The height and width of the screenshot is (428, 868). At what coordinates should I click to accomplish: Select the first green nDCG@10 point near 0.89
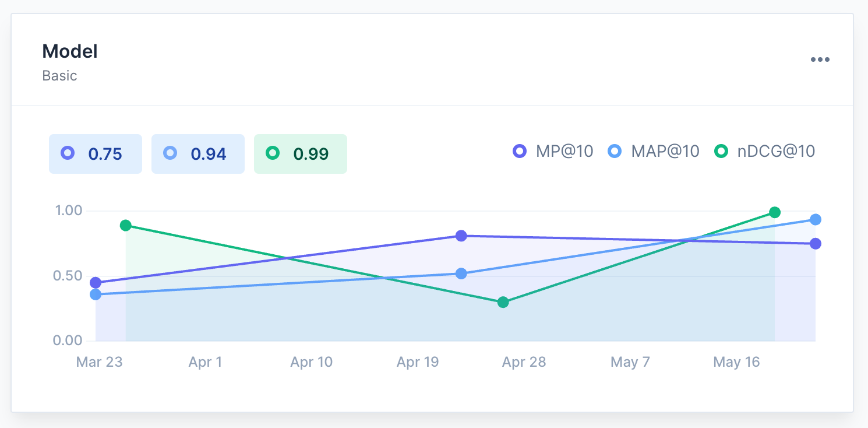coord(126,226)
